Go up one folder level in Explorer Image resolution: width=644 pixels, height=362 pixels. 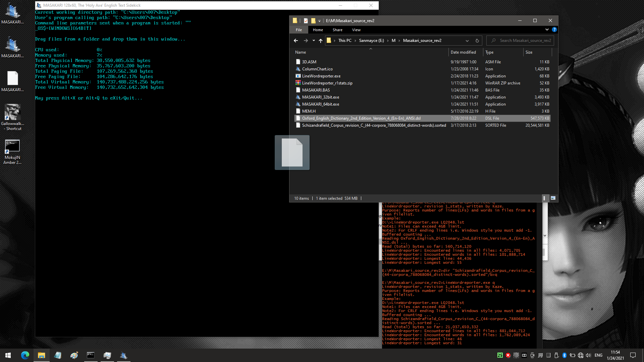tap(321, 41)
